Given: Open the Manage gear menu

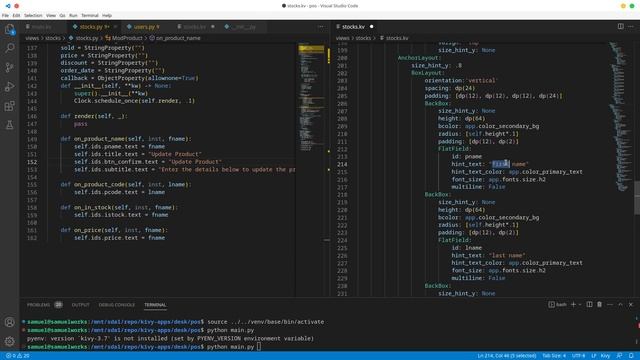Looking at the screenshot, I should click(9, 341).
